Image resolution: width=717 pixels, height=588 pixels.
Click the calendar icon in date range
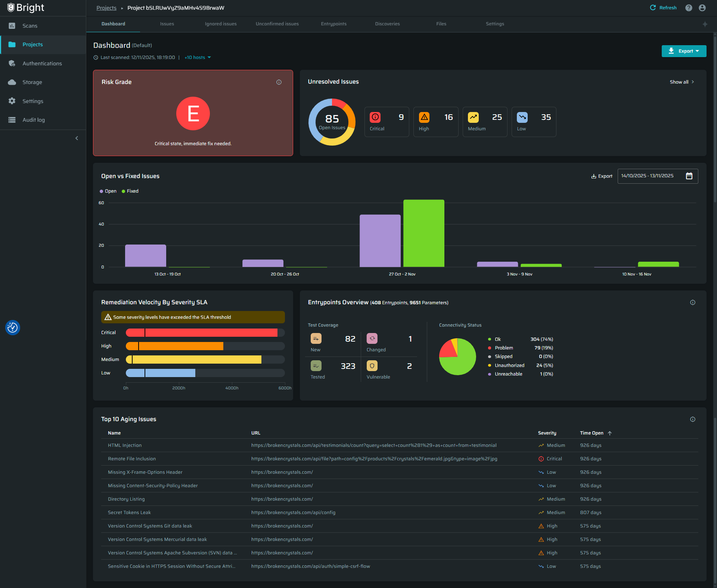[689, 176]
